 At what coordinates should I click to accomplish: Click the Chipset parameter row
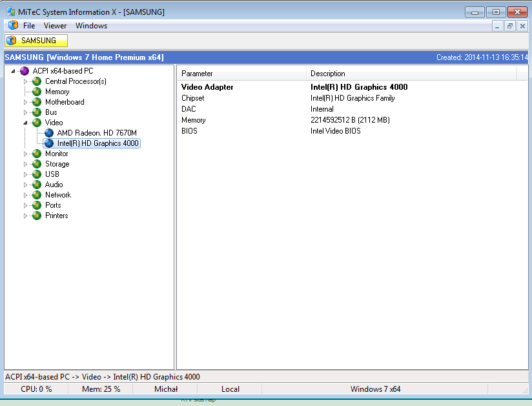pyautogui.click(x=352, y=98)
